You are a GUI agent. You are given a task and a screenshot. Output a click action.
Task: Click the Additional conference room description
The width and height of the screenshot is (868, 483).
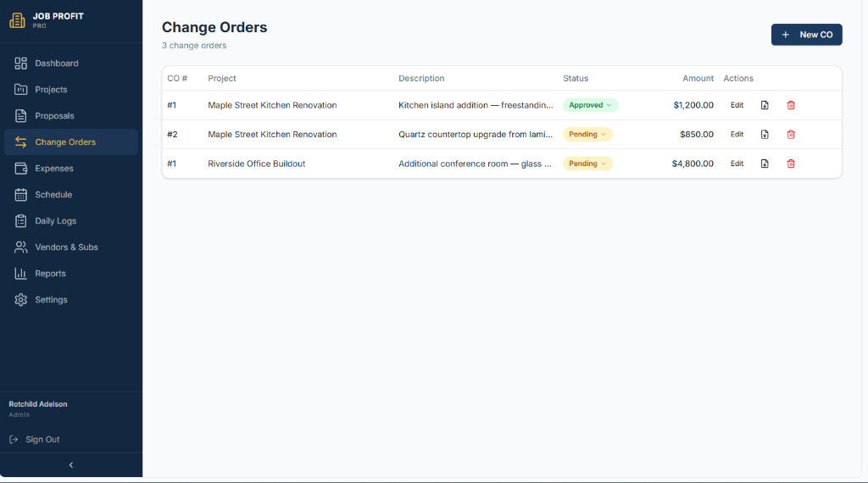point(475,164)
